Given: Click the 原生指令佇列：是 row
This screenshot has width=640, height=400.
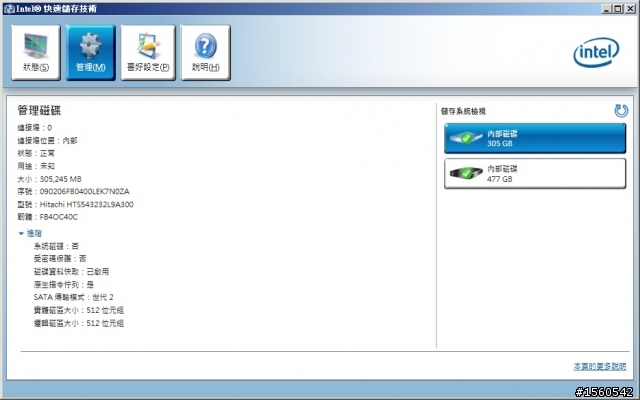Looking at the screenshot, I should [x=64, y=284].
